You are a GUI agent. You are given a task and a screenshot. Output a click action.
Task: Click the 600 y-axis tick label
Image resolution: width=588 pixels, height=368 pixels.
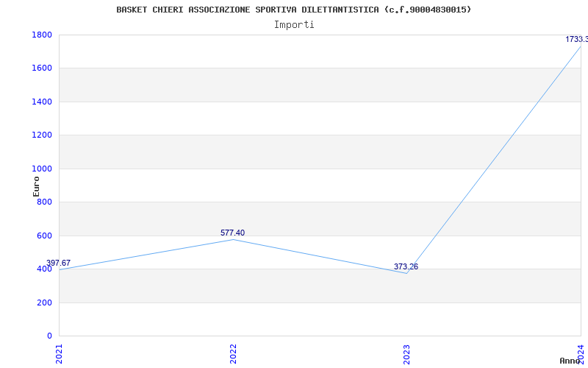[44, 236]
